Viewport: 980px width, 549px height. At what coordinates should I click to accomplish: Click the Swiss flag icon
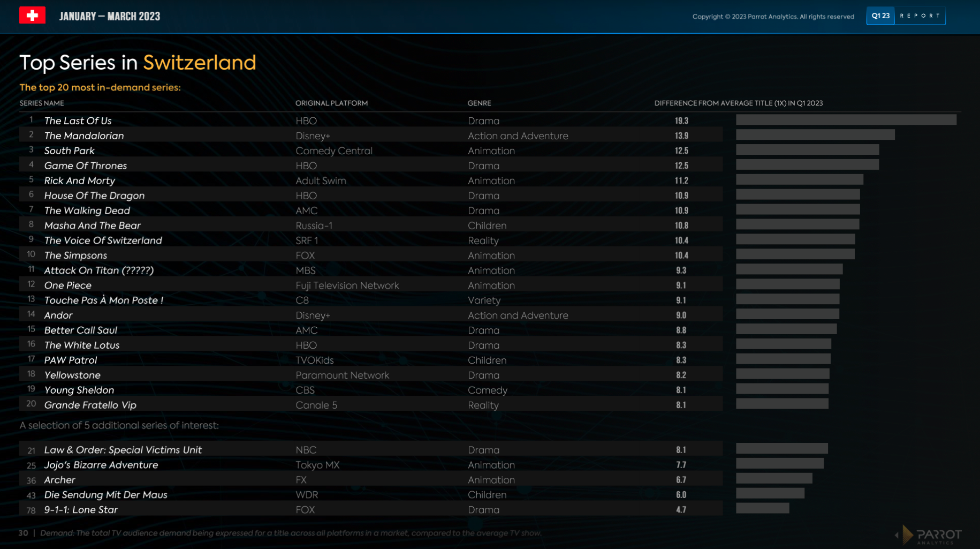tap(32, 15)
